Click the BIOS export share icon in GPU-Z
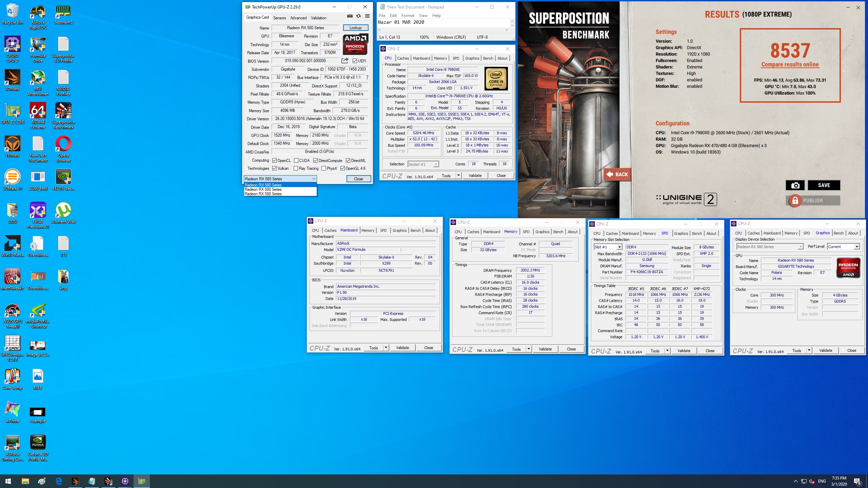Viewport: 868px width, 488px height. point(345,61)
